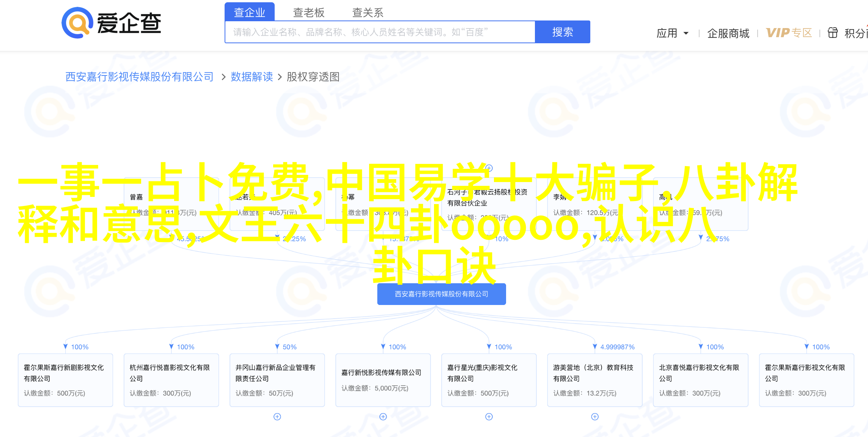The image size is (868, 437).
Task: Open the 应用 dropdown menu
Action: (672, 33)
